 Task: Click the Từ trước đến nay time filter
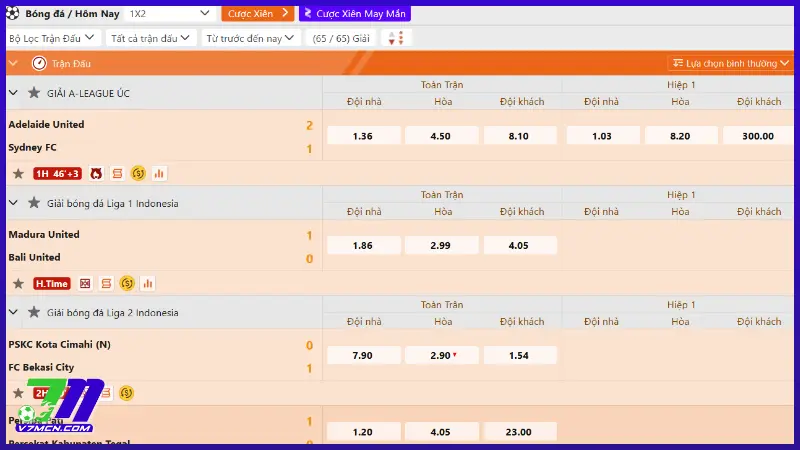coord(251,38)
